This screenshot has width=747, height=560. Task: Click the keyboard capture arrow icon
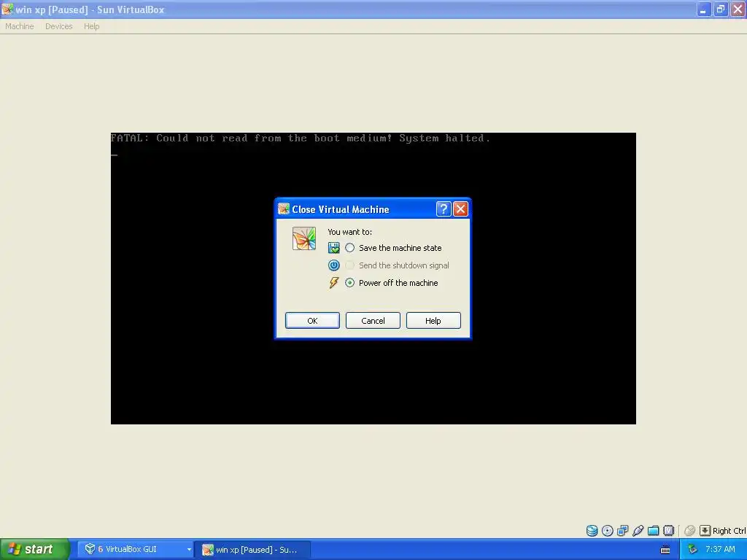[705, 531]
